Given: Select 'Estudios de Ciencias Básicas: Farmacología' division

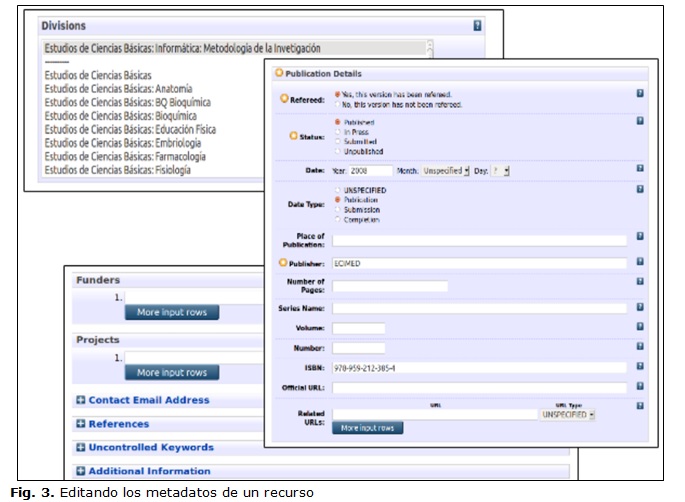Looking at the screenshot, I should tap(125, 157).
